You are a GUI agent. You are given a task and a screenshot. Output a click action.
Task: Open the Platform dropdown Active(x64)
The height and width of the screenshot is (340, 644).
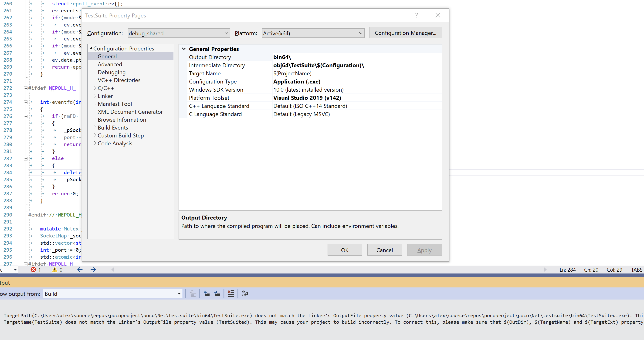tap(313, 33)
